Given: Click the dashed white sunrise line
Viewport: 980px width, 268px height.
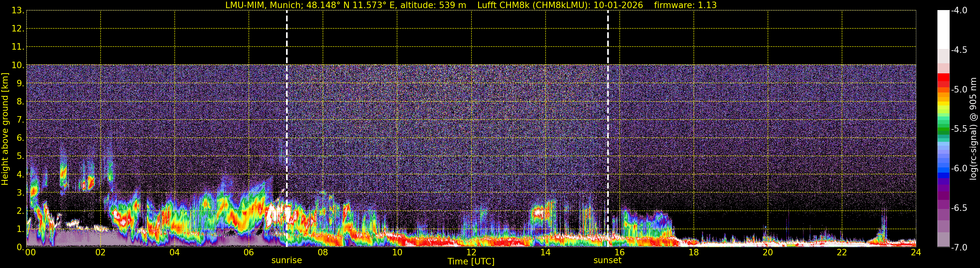Looking at the screenshot, I should (x=286, y=129).
